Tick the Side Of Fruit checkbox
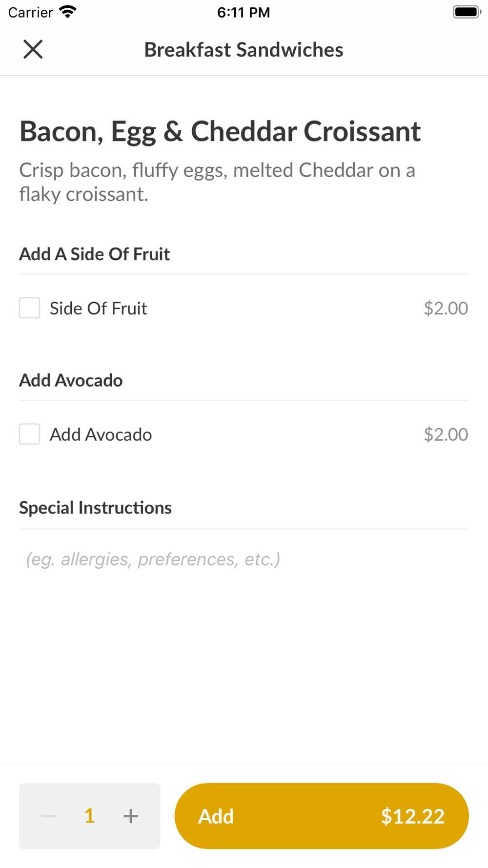This screenshot has height=868, width=488. pyautogui.click(x=30, y=308)
